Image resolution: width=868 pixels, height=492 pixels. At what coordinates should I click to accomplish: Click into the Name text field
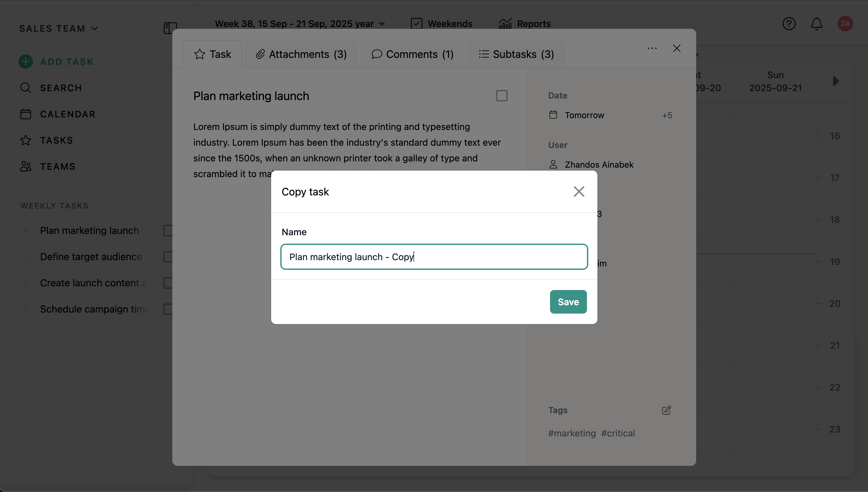(x=434, y=257)
